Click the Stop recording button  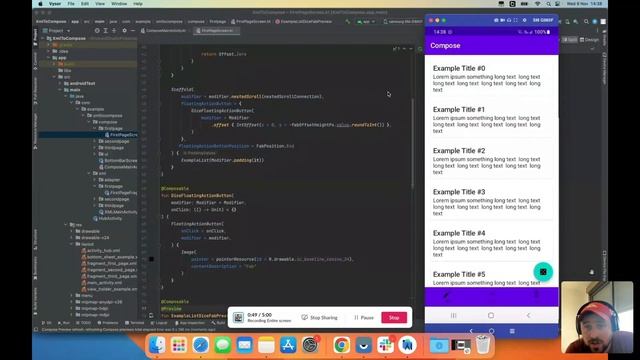click(x=394, y=318)
